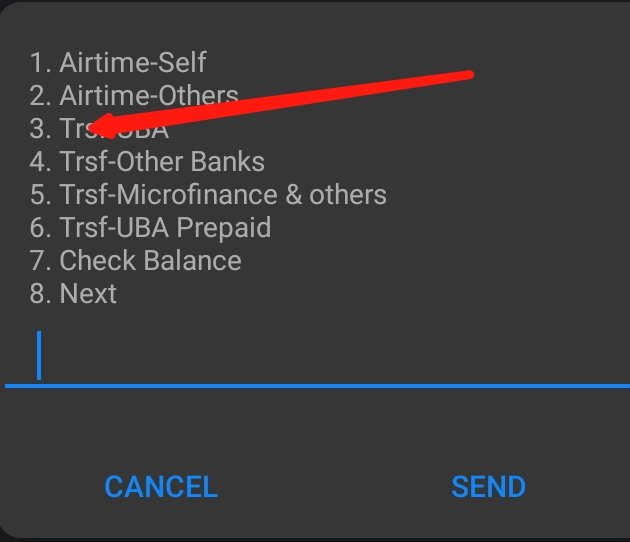Viewport: 630px width, 542px height.
Task: Click the blue underline of input
Action: pyautogui.click(x=317, y=386)
